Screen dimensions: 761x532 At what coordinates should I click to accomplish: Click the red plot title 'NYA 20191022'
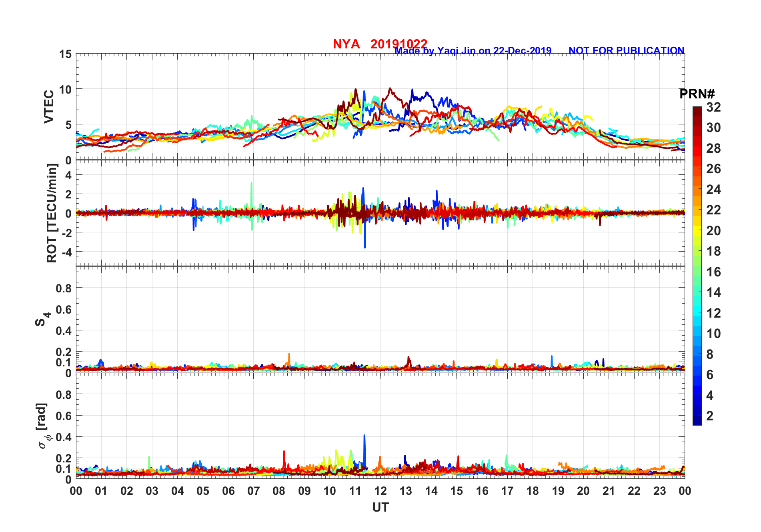[x=380, y=44]
